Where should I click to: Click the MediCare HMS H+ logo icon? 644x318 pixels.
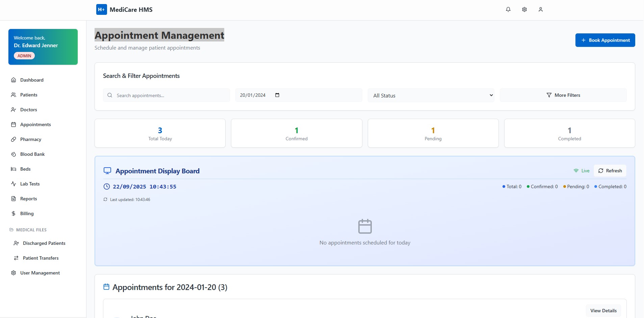coord(101,9)
